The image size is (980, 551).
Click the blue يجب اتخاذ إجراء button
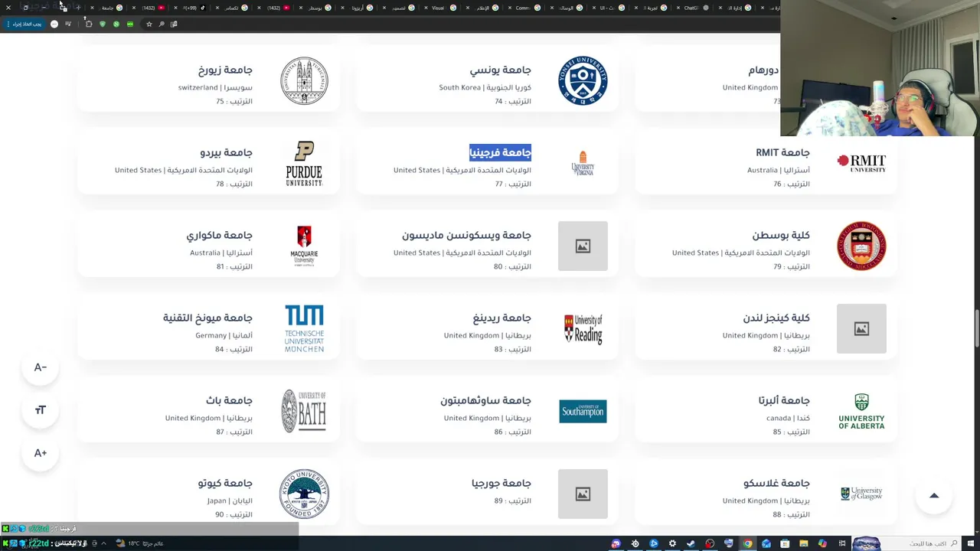tap(24, 24)
